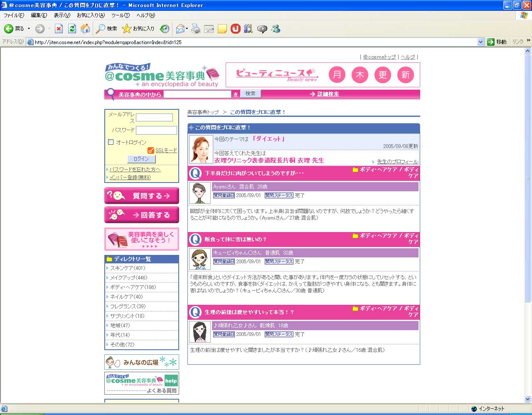Click the magnifier Search toolbar button

click(x=106, y=29)
